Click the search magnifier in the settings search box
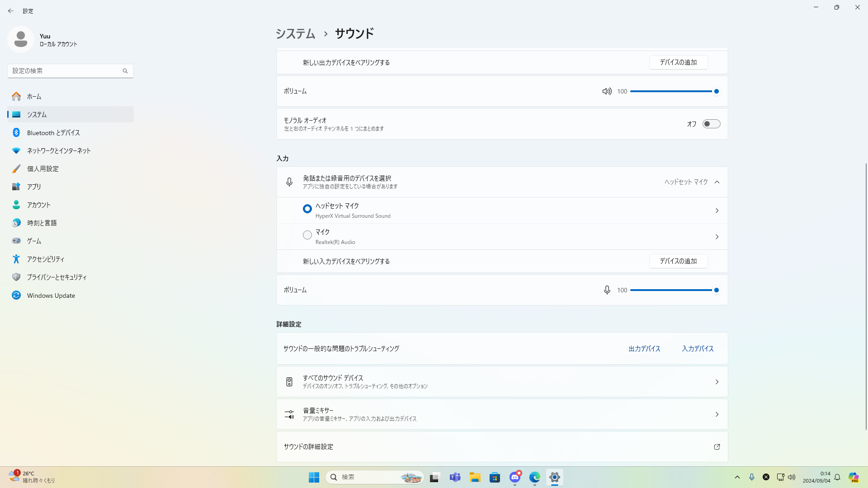This screenshot has width=868, height=488. pos(125,71)
